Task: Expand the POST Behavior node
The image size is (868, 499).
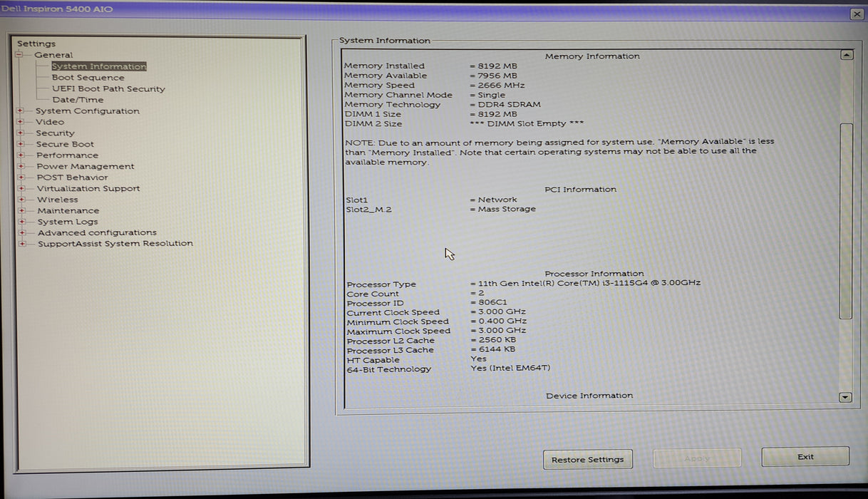Action: click(21, 177)
